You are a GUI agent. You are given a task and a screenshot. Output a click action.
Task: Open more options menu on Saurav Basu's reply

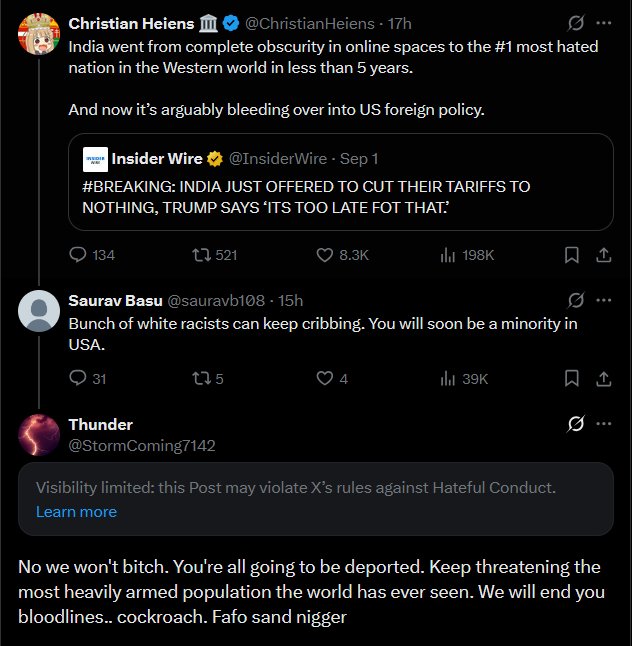(604, 300)
